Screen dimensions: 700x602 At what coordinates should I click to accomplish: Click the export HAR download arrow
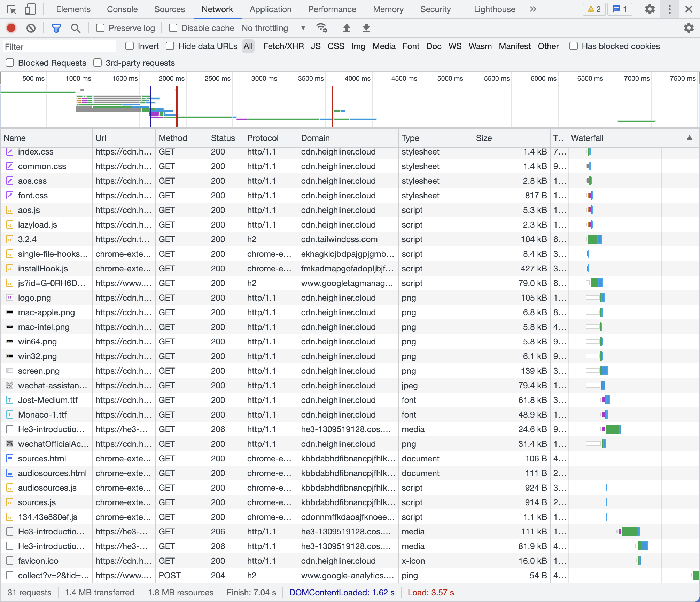click(366, 28)
